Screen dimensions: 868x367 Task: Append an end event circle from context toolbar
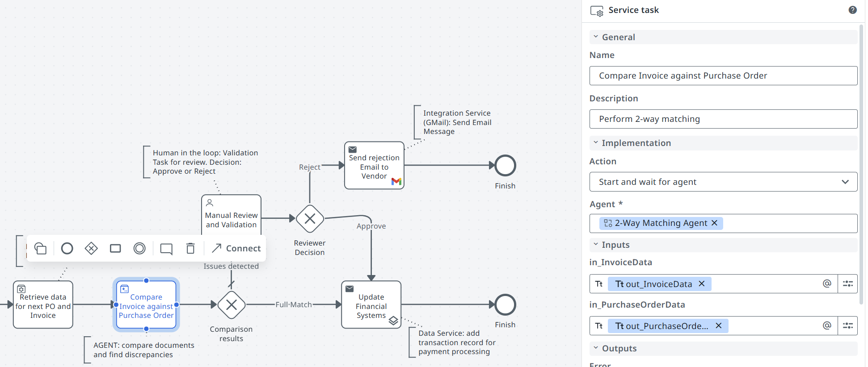(67, 248)
